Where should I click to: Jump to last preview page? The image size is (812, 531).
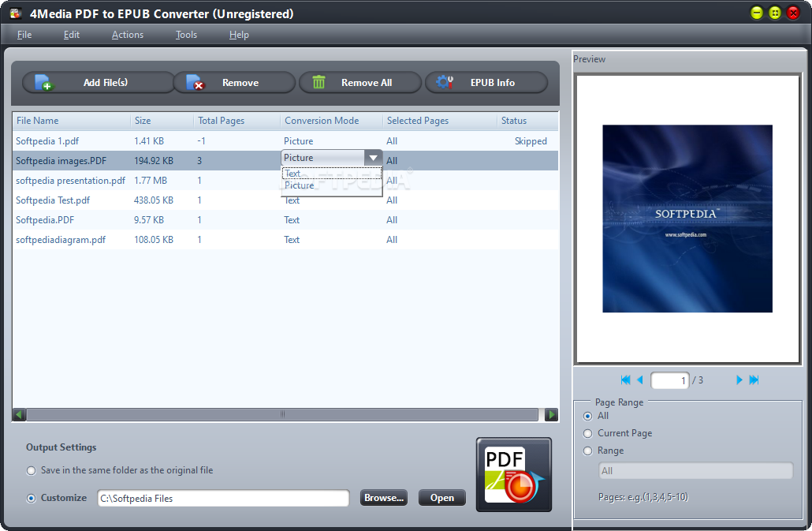pos(754,380)
